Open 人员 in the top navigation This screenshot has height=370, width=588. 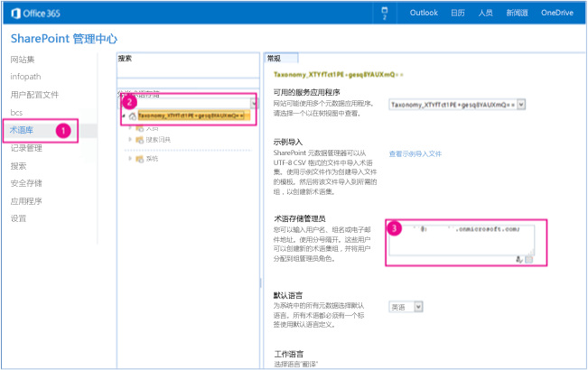(x=485, y=13)
